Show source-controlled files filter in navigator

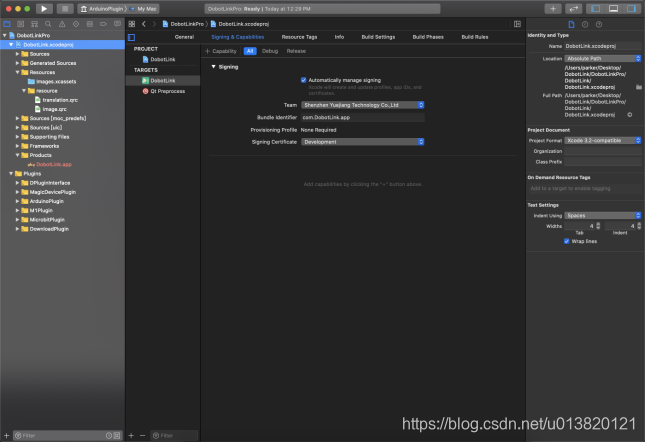pyautogui.click(x=117, y=436)
